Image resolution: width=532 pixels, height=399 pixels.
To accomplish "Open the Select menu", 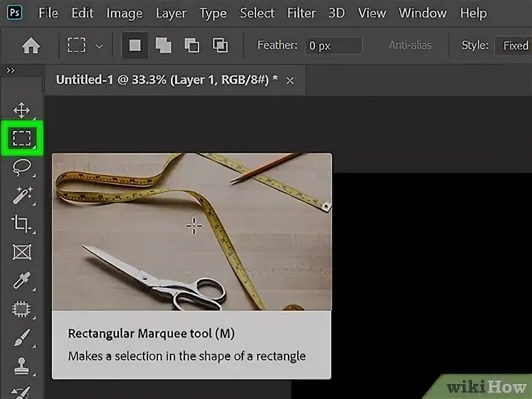I will (257, 13).
